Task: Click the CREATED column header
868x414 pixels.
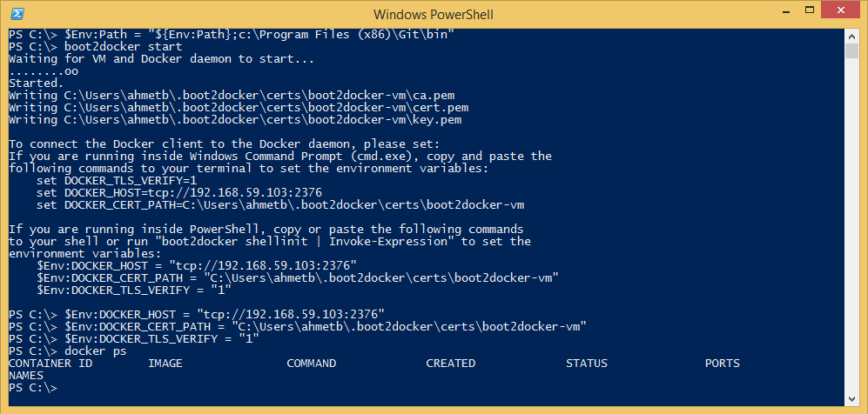Action: pyautogui.click(x=451, y=364)
